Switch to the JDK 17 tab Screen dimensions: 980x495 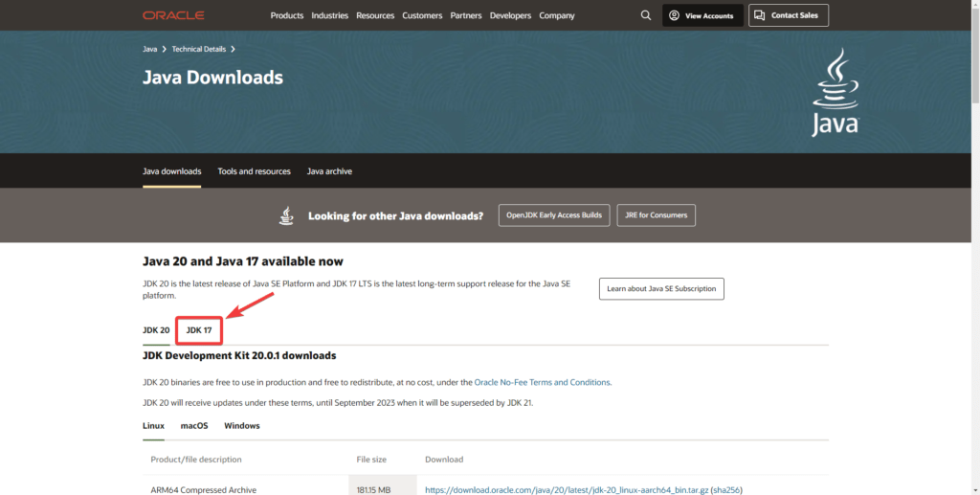coord(199,330)
